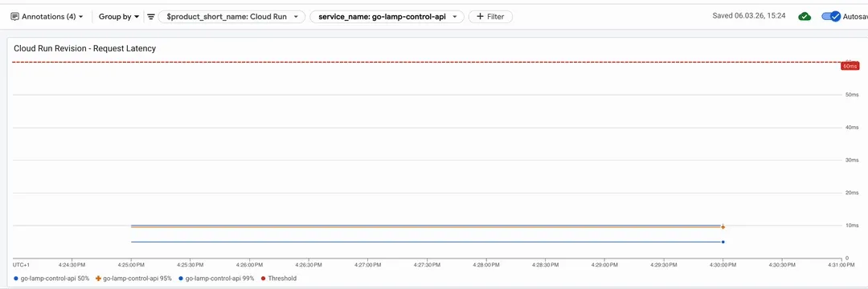
Task: Open the service_name: go-lamp-control-api filter
Action: pyautogui.click(x=387, y=17)
